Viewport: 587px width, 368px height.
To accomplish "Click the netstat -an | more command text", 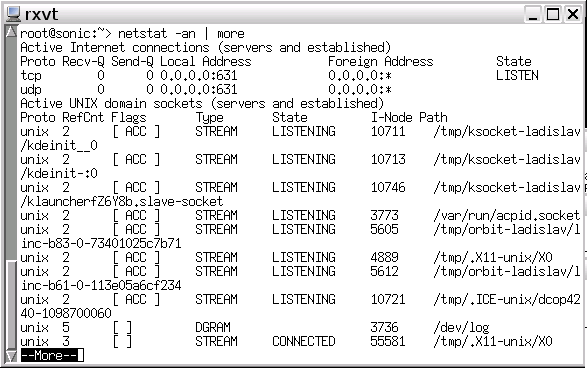I will point(181,34).
